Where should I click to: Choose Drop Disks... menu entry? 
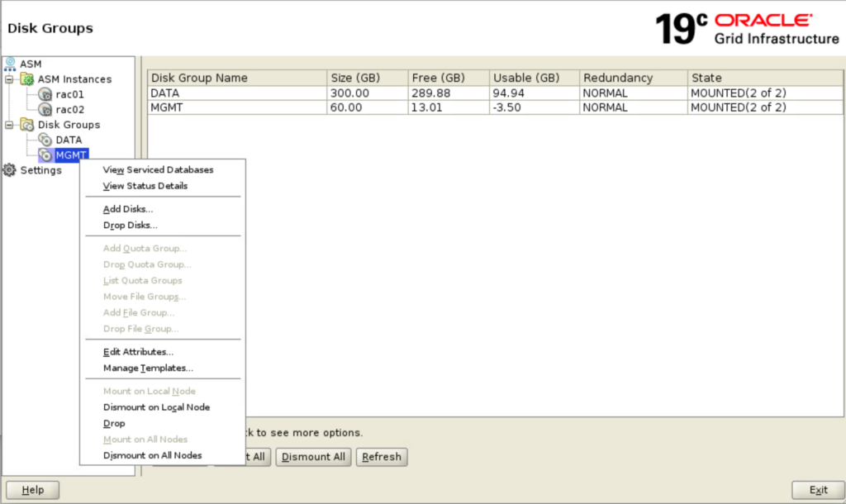(x=130, y=225)
